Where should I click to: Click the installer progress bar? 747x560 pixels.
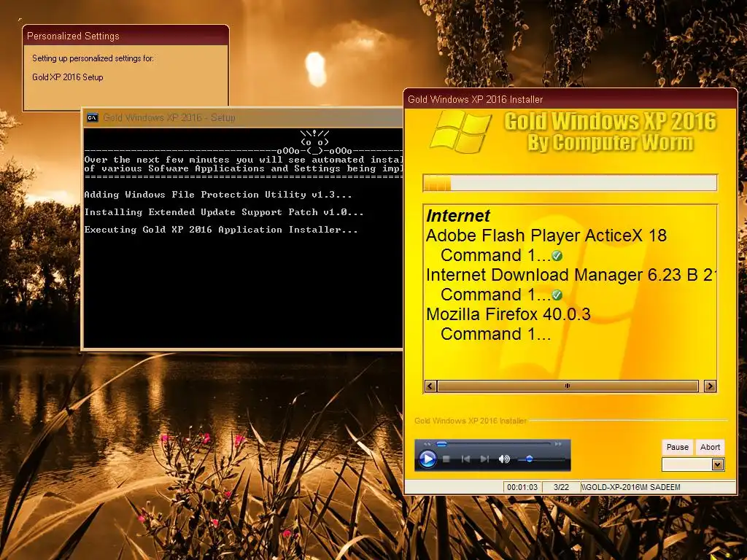[x=570, y=183]
